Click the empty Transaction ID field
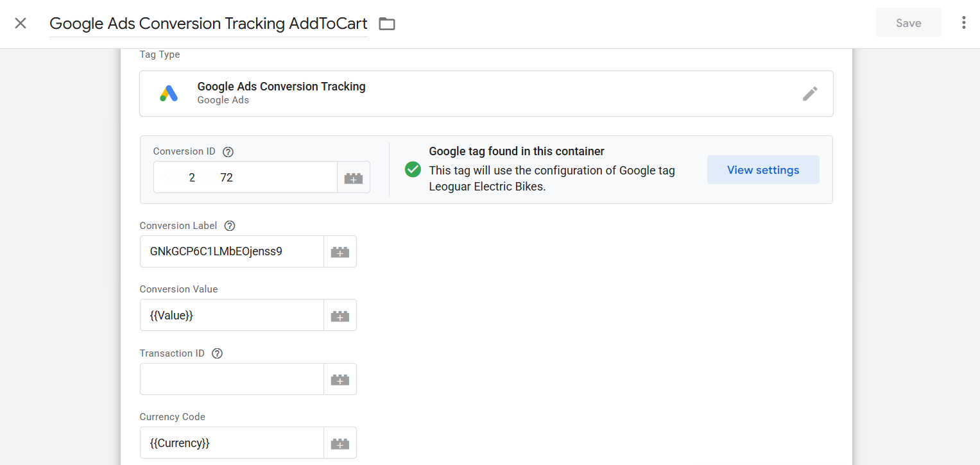980x465 pixels. (231, 380)
